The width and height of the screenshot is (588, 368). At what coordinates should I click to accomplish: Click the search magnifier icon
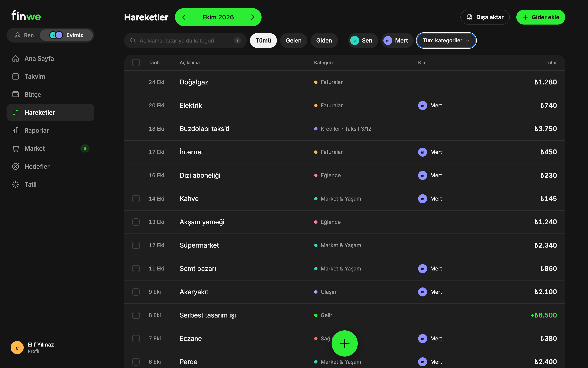133,40
